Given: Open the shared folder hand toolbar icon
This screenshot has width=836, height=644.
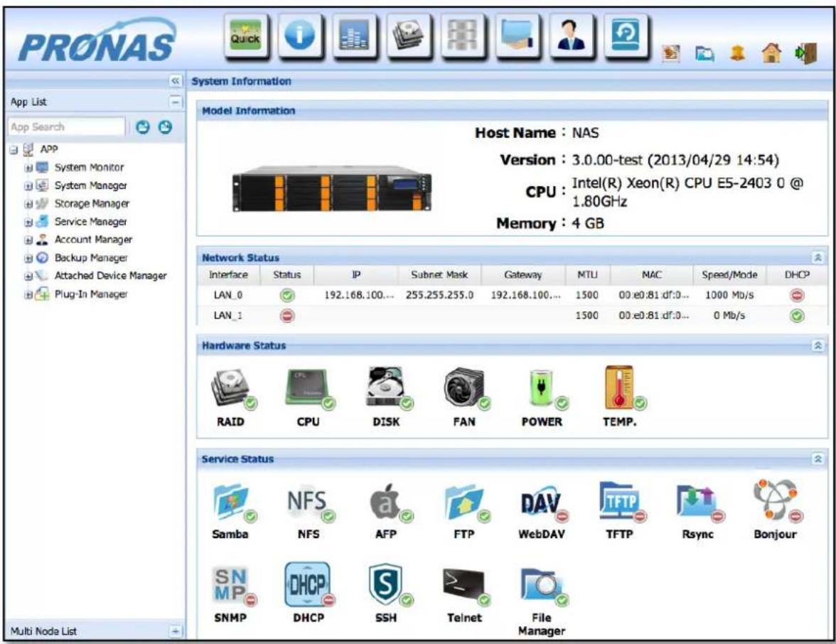Looking at the screenshot, I should coord(518,36).
